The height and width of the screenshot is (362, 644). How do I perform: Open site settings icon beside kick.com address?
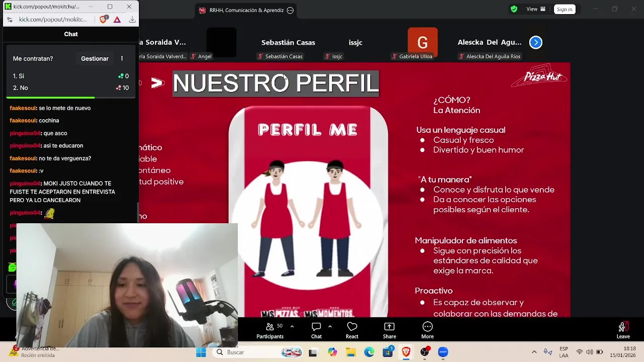point(10,19)
